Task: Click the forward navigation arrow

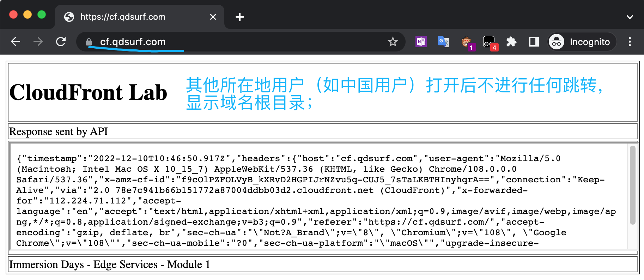Action: (38, 42)
